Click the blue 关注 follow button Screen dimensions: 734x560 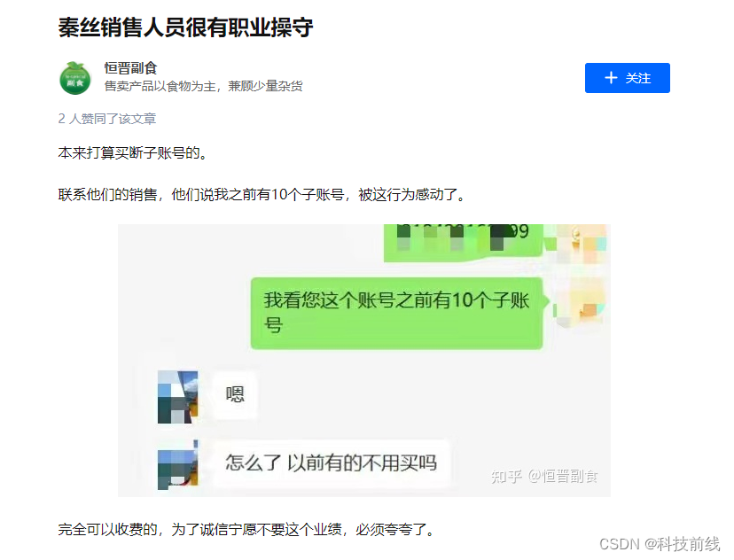(x=628, y=78)
